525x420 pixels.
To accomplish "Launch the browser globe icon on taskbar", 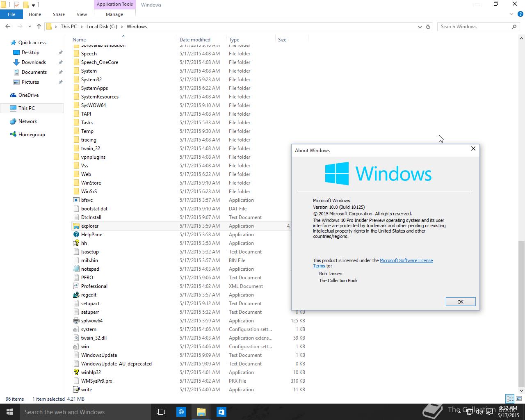I will 181,412.
